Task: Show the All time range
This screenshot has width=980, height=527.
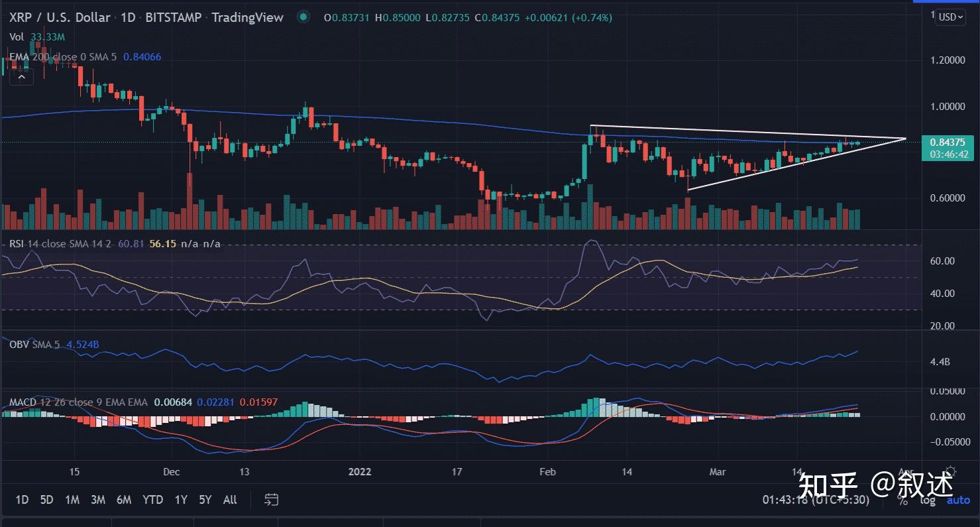Action: pyautogui.click(x=230, y=500)
